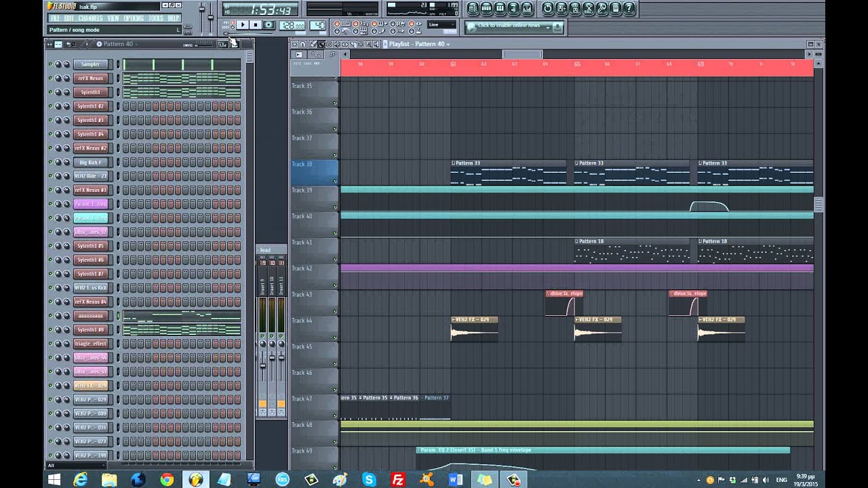Select the aaaaaaaaaa channel button

pos(90,316)
